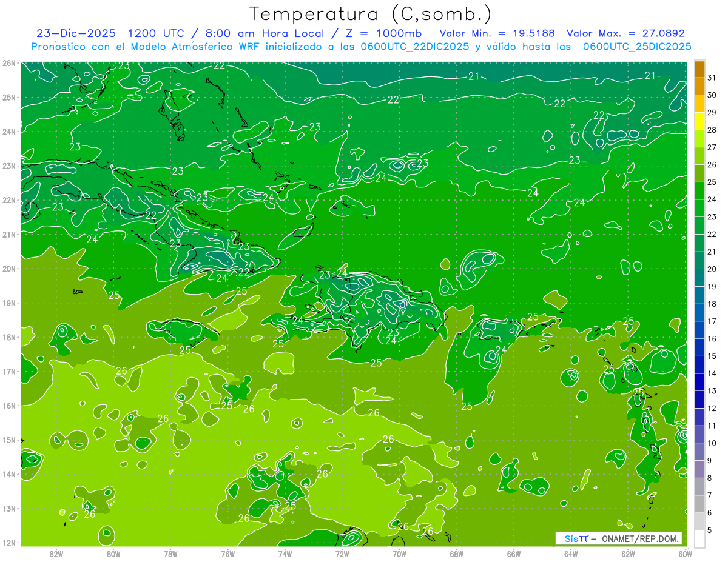Click the 15N latitude axis label
Image resolution: width=728 pixels, height=562 pixels.
(8, 440)
